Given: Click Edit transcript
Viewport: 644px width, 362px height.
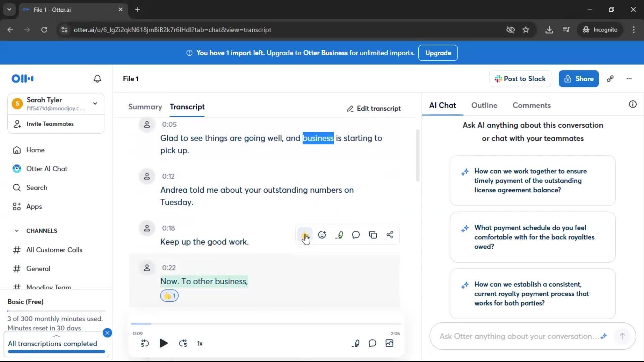Looking at the screenshot, I should (374, 108).
